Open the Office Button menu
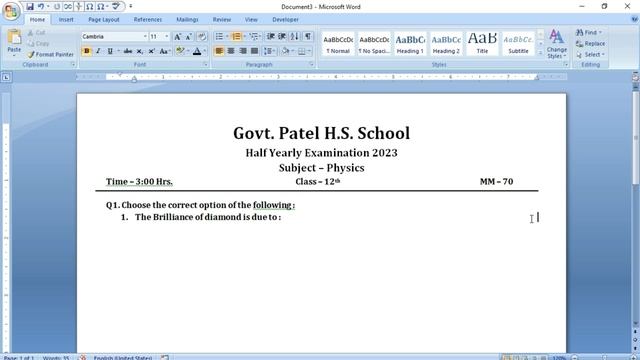 [x=11, y=11]
